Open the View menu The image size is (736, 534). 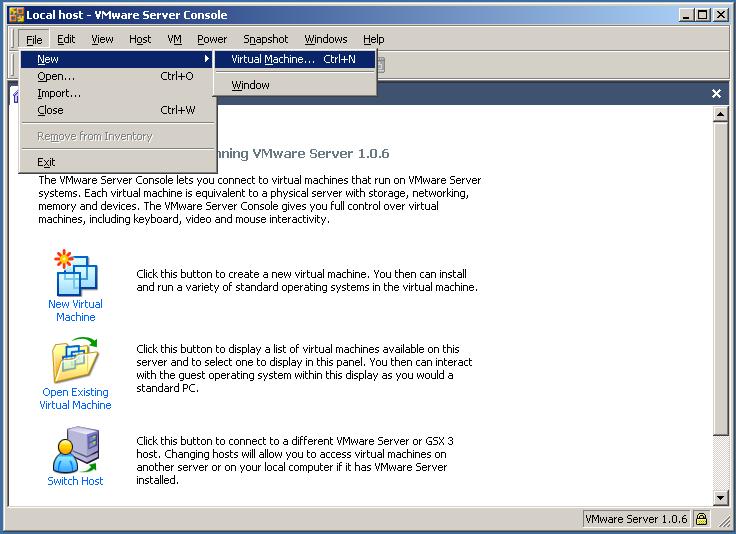click(x=102, y=39)
